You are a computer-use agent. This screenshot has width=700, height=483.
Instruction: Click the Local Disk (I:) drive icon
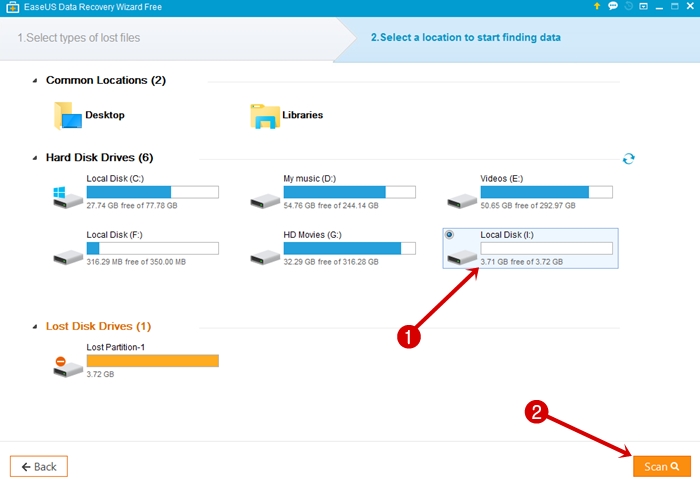click(x=462, y=257)
